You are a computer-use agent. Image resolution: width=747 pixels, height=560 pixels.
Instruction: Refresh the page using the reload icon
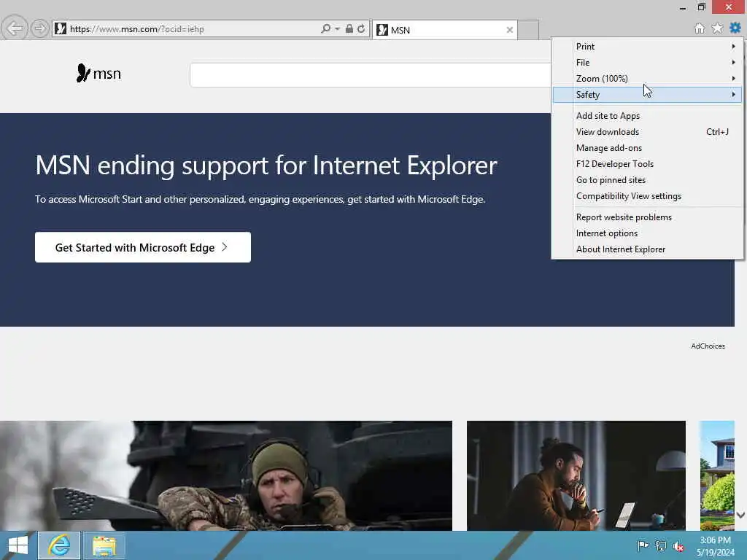(361, 28)
